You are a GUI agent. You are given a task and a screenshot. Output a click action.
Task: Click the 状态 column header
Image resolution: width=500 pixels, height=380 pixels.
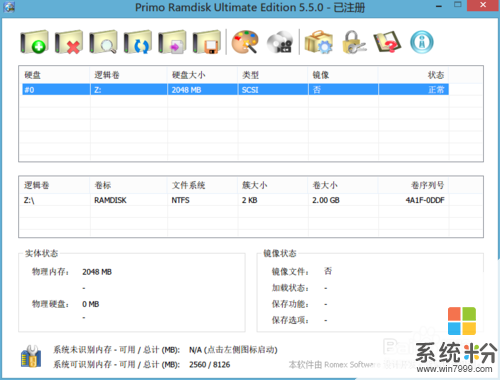point(414,75)
